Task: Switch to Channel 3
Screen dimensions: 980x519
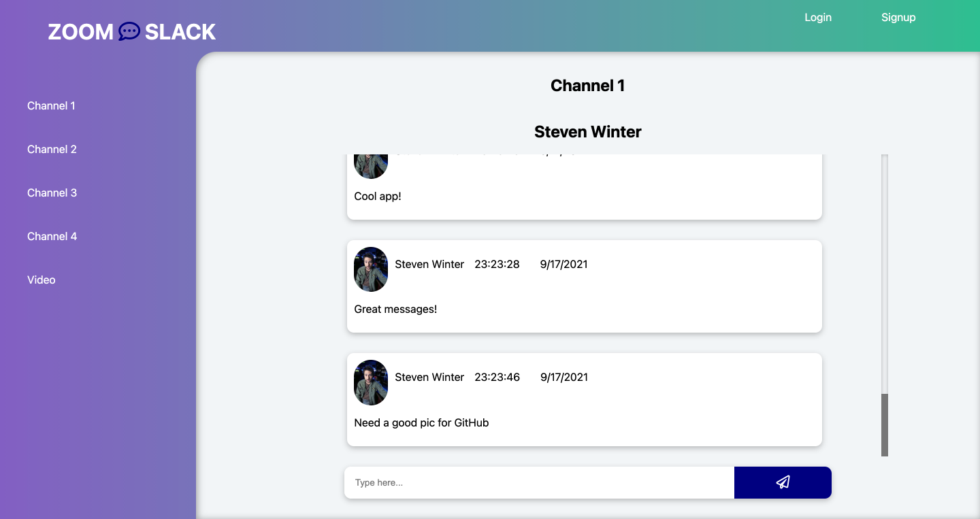Action: (x=52, y=192)
